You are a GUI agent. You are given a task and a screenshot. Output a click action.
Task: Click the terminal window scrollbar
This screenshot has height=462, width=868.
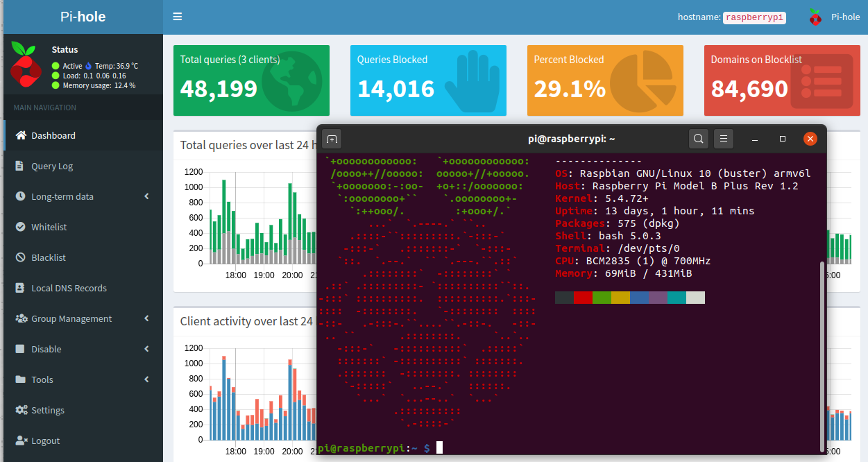coord(823,355)
